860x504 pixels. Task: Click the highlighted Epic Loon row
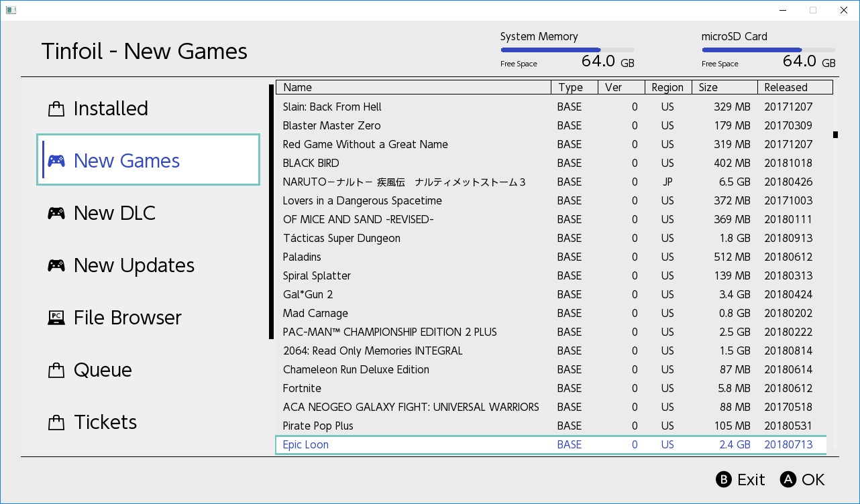pyautogui.click(x=551, y=444)
